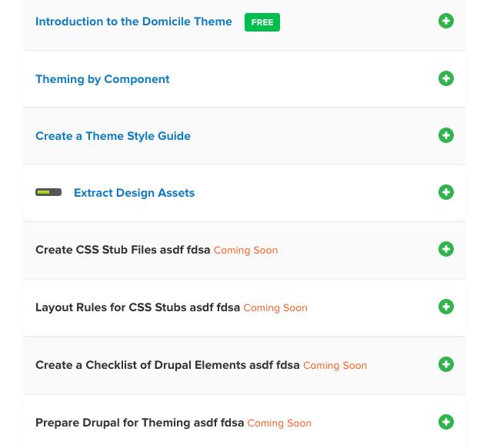Expand Create CSS Stub Files row
This screenshot has width=500, height=448.
pos(446,249)
